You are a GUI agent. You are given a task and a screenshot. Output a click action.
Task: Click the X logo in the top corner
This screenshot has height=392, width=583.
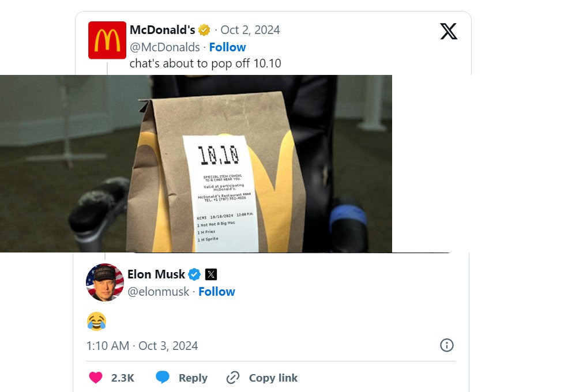(x=449, y=32)
